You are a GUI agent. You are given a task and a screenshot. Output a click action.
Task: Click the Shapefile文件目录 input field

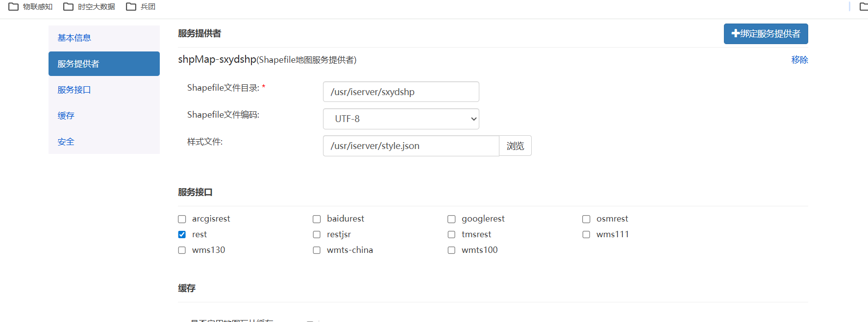401,92
